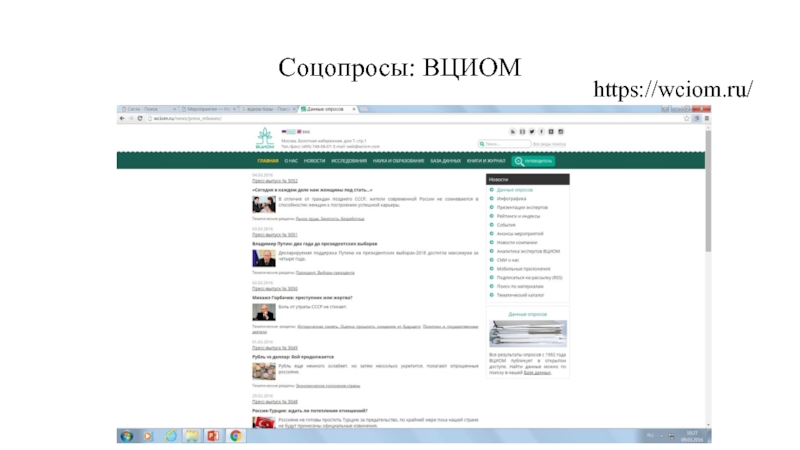
Task: Click the stacked papers image in sidebar
Action: coord(528,334)
